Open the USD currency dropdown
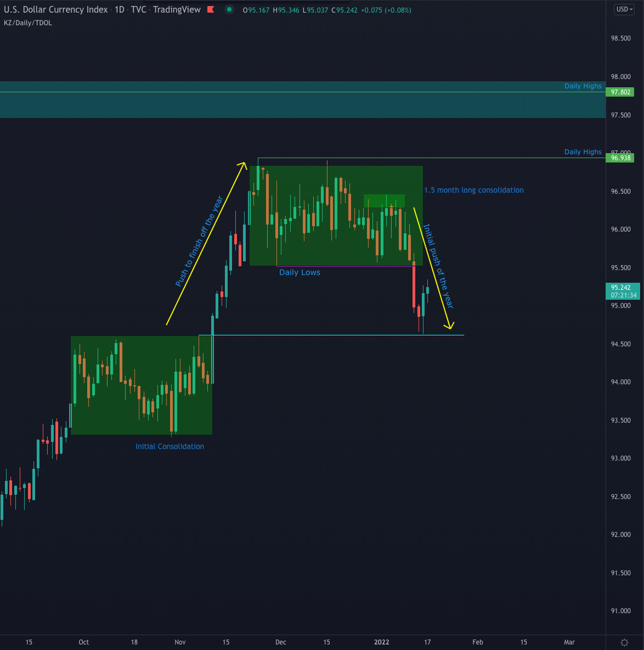Image resolution: width=644 pixels, height=650 pixels. coord(624,10)
